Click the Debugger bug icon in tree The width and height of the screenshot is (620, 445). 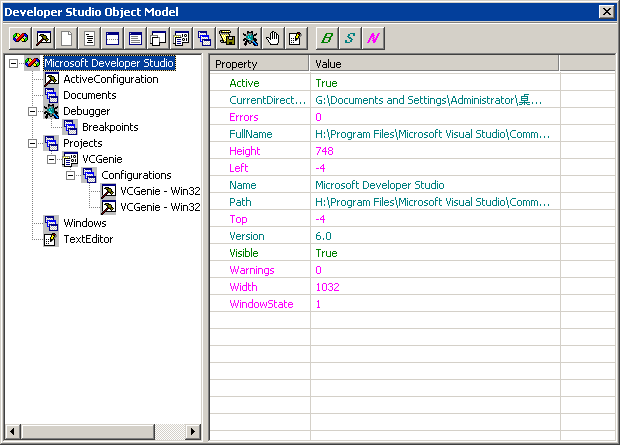[51, 112]
